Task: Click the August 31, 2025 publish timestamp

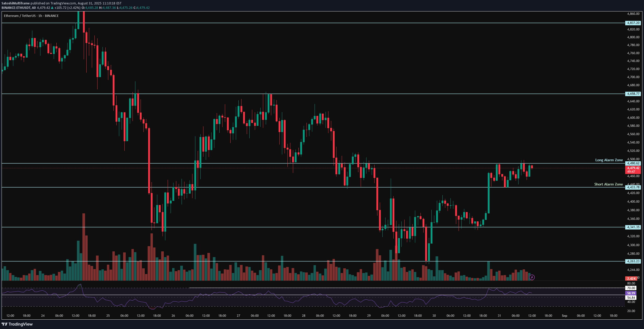Action: [x=100, y=3]
